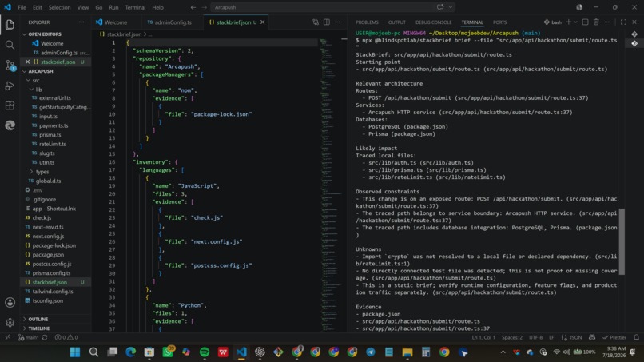
Task: Open terminal panel more actions ellipsis
Action: (x=607, y=22)
